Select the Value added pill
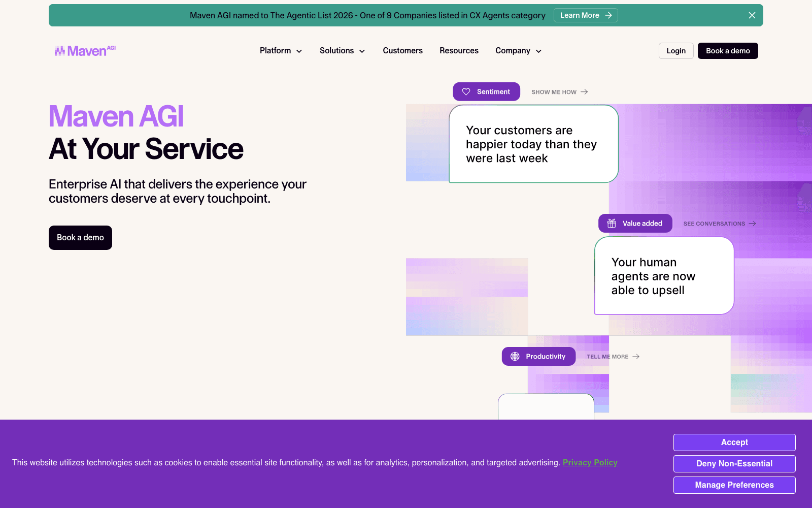Viewport: 812px width, 508px height. tap(635, 224)
